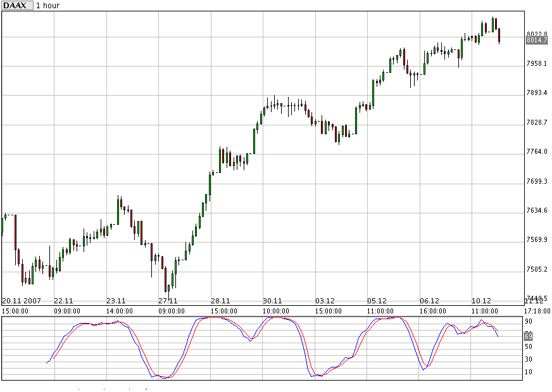
Task: Click the oscillator scale label 10
Action: (529, 372)
